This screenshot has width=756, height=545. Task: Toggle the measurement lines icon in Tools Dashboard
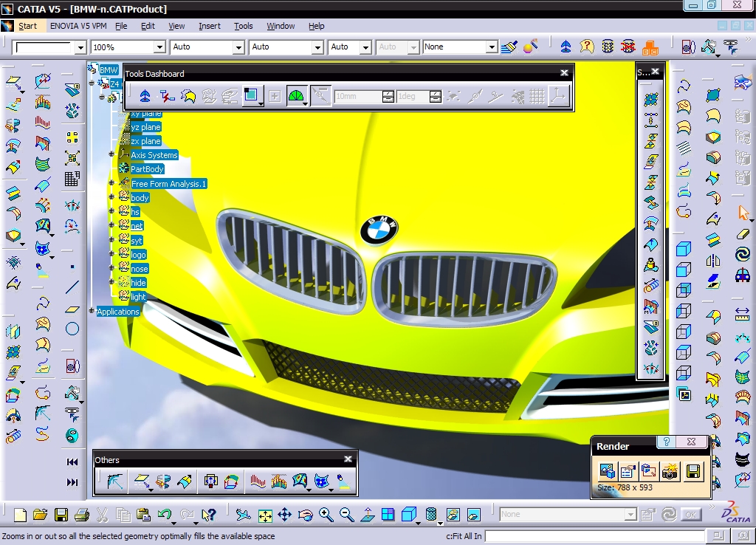click(320, 96)
